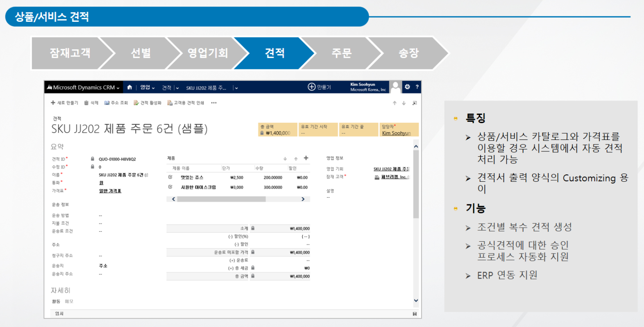Click the 견적 process stage arrow
This screenshot has width=644, height=327.
pyautogui.click(x=275, y=53)
